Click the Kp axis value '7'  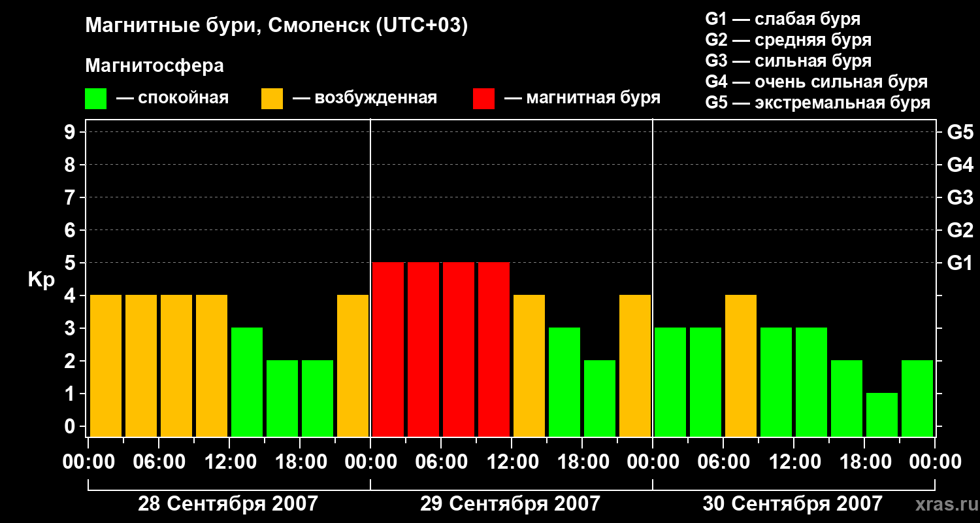(x=71, y=198)
